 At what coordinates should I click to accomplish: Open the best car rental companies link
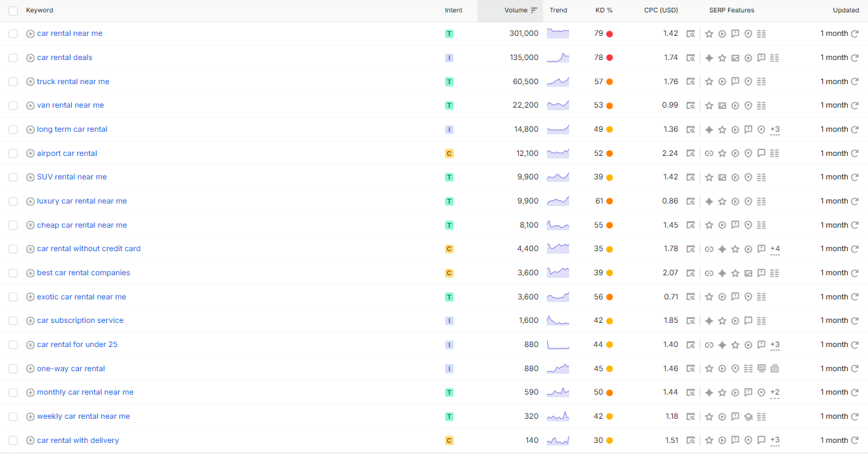[84, 273]
